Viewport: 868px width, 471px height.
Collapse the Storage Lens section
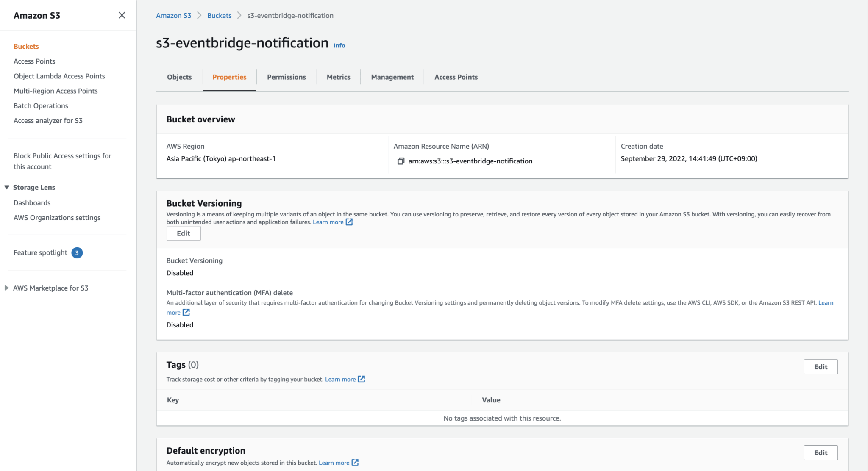point(6,187)
